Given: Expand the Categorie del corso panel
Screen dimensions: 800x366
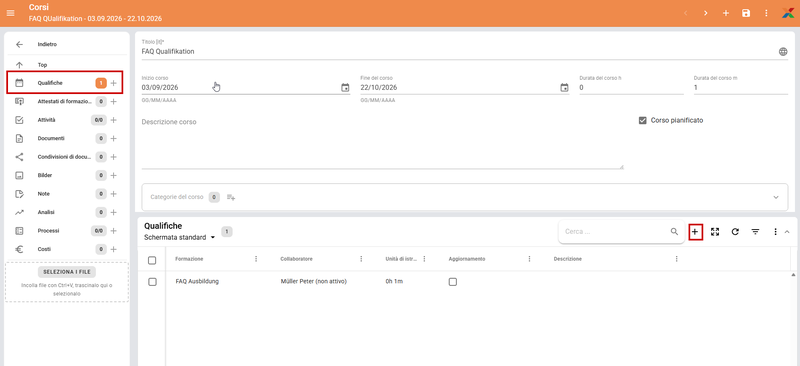Looking at the screenshot, I should [x=776, y=197].
